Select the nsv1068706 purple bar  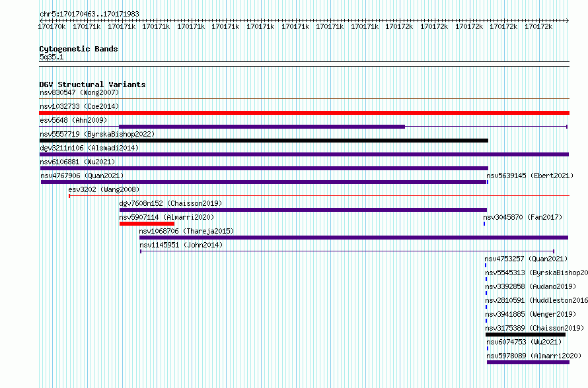(x=353, y=238)
